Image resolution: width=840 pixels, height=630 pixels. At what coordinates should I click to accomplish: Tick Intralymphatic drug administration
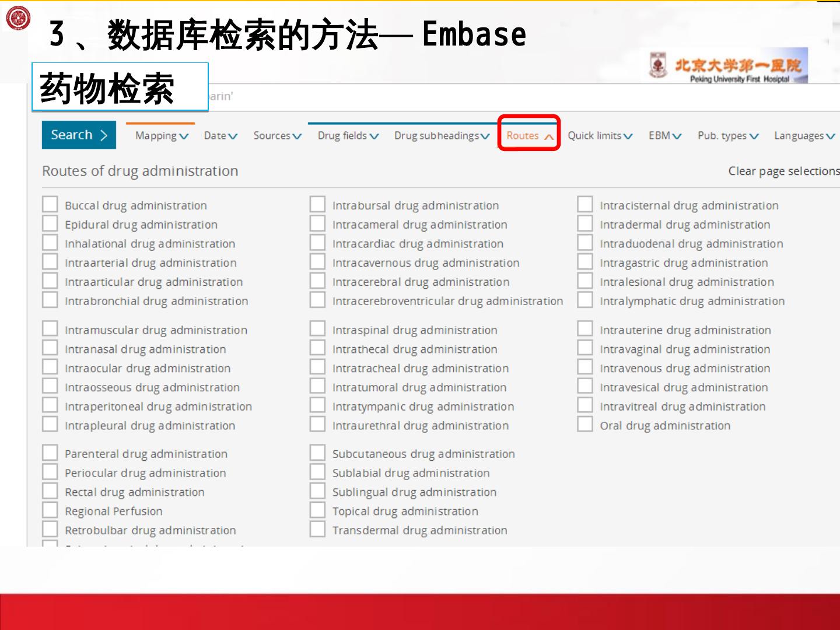[x=585, y=300]
